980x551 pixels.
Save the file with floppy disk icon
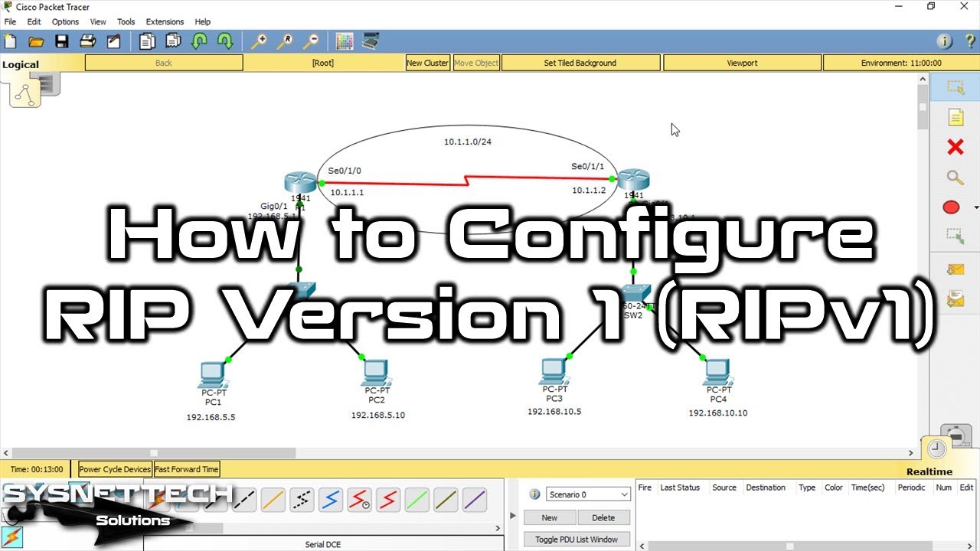click(62, 41)
